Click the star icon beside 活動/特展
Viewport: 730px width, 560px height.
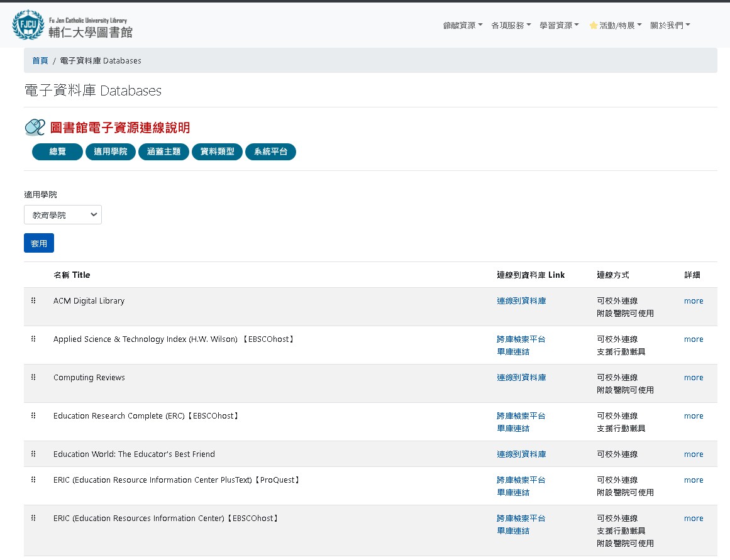pyautogui.click(x=593, y=26)
